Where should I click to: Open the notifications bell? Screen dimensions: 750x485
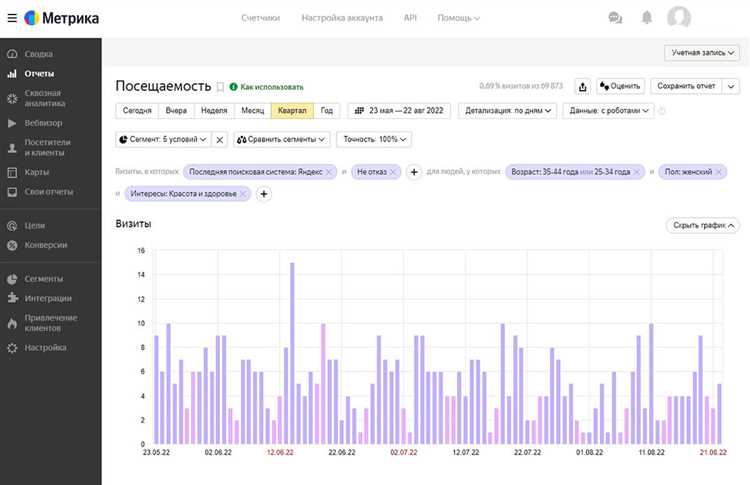click(x=646, y=18)
